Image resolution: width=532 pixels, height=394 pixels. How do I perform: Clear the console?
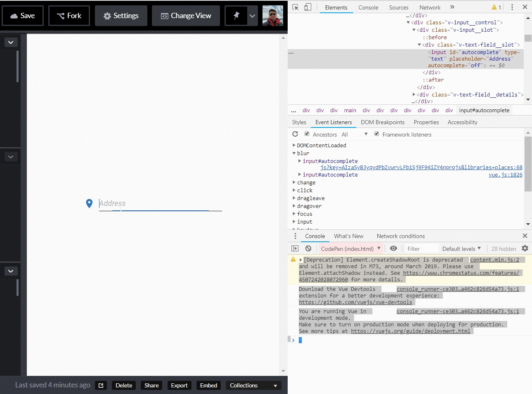point(308,248)
